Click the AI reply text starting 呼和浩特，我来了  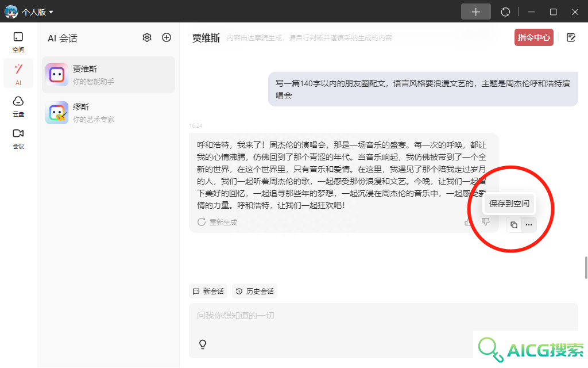click(x=342, y=175)
